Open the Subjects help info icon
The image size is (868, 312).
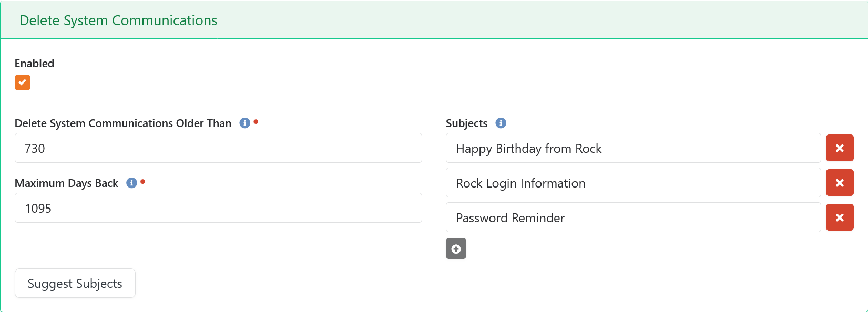[x=501, y=123]
